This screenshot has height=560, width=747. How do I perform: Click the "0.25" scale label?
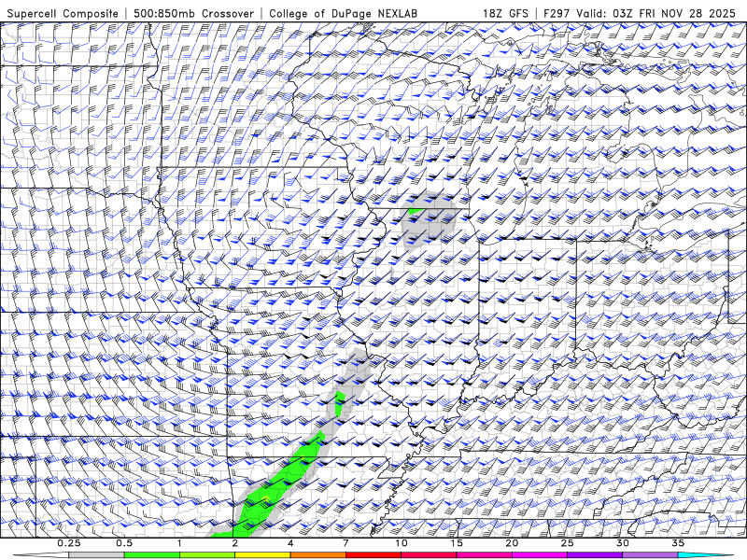[69, 543]
